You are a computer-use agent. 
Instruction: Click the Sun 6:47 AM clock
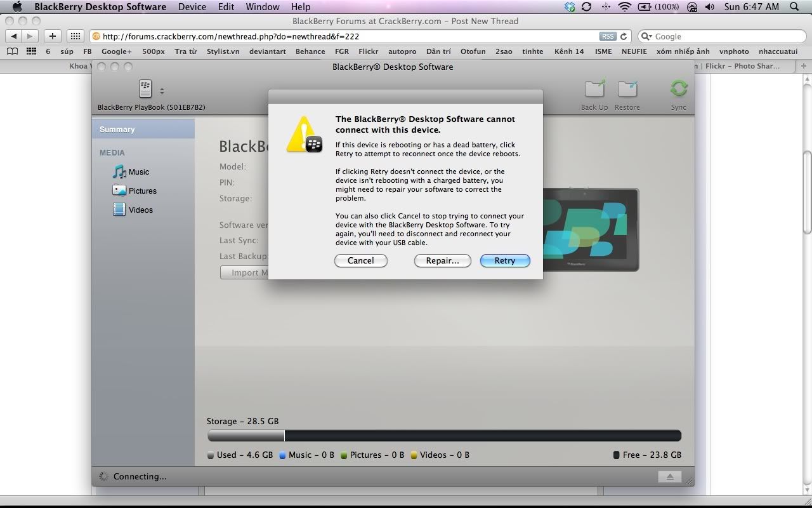[752, 7]
